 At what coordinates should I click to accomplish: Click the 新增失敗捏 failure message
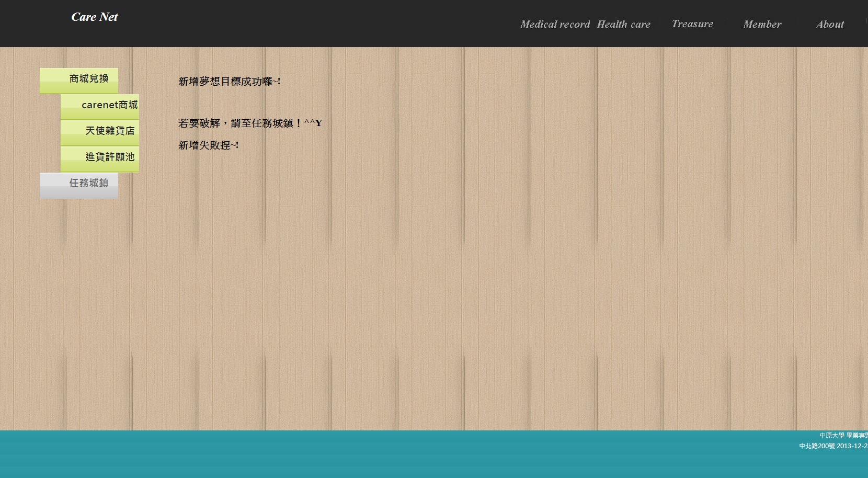click(x=208, y=145)
